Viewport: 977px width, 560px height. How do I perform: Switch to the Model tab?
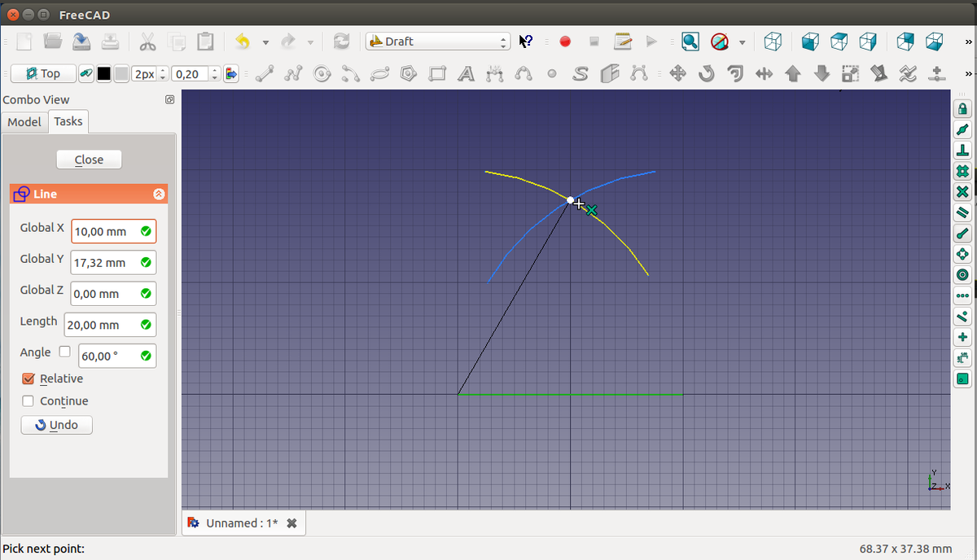[x=24, y=121]
